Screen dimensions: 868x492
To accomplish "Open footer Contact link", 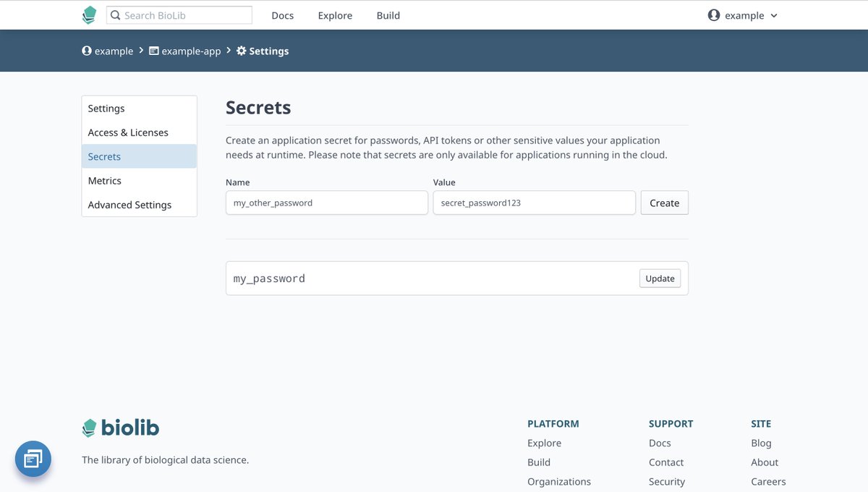I will point(666,462).
